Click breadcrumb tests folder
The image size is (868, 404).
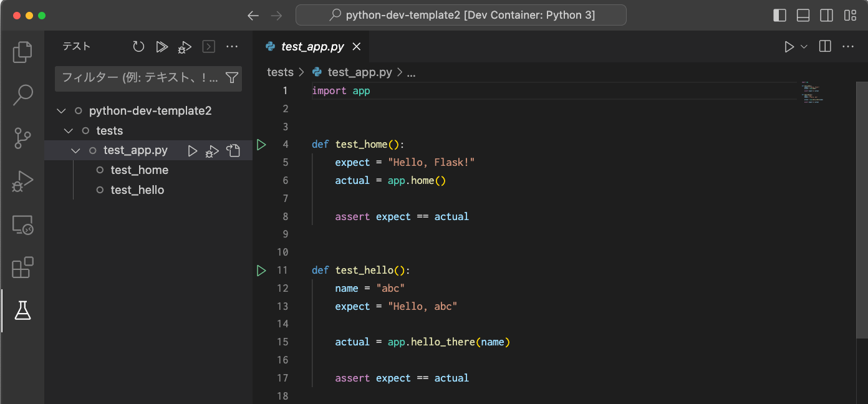[x=280, y=72]
